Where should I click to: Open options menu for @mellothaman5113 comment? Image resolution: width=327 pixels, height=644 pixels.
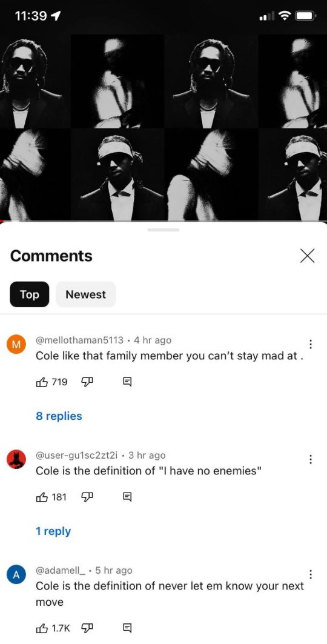[x=311, y=344]
